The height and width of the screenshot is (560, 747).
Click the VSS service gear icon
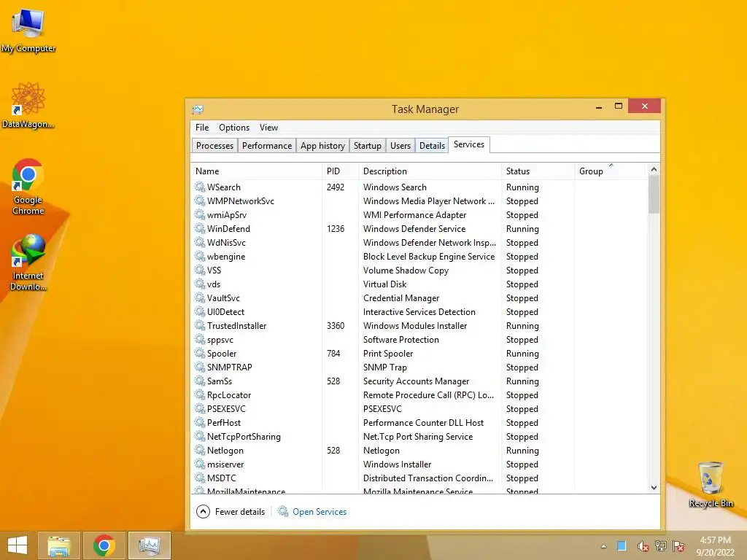pyautogui.click(x=200, y=270)
